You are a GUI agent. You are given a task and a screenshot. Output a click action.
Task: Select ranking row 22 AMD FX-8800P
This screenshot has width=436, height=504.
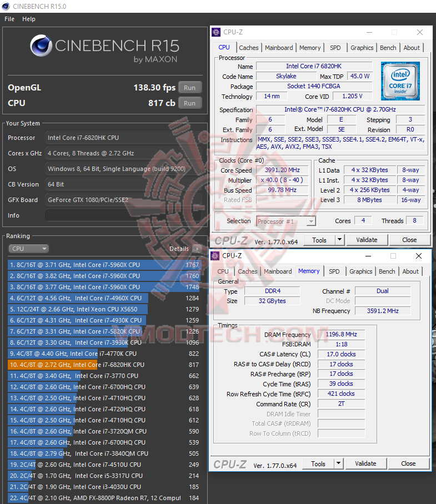104,498
